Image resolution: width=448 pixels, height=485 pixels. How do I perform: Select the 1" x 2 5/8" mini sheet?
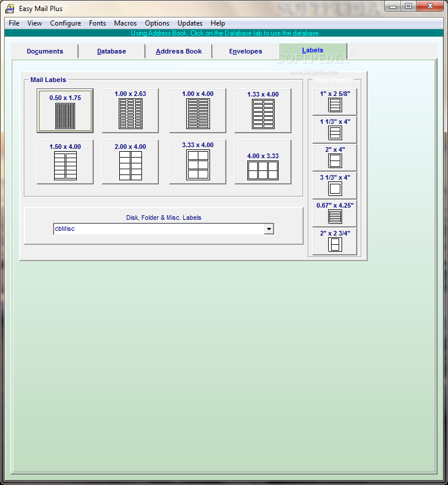coord(335,102)
